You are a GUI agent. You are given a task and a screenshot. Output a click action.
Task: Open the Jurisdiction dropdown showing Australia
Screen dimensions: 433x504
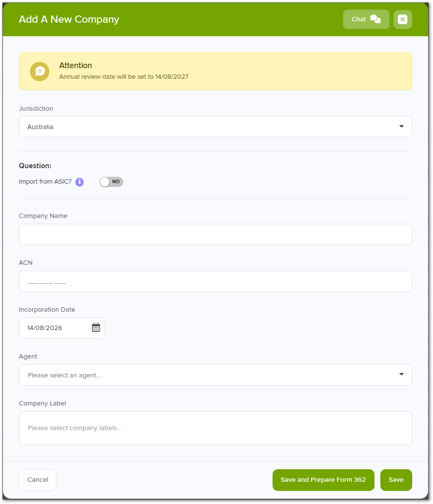tap(216, 127)
